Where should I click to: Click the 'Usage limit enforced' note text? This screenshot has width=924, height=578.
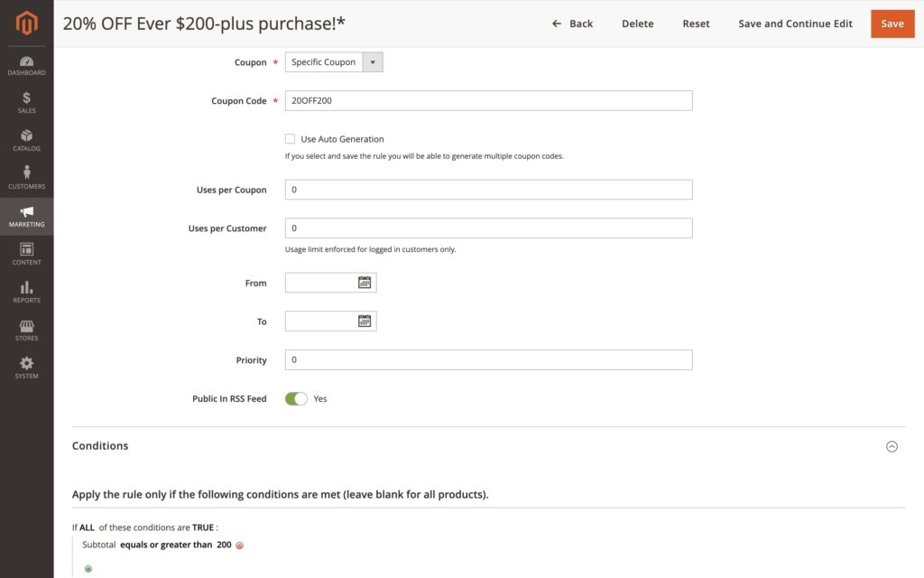tap(370, 249)
